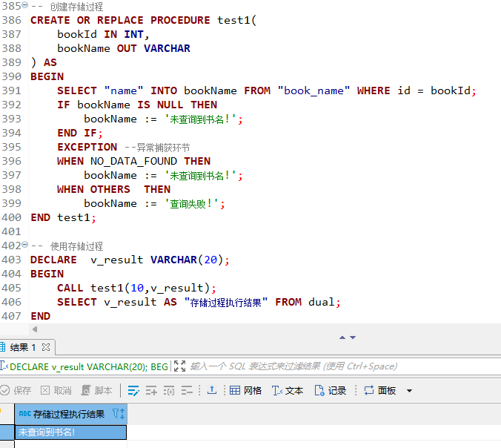Click the sort arrows in column header

coord(123,414)
